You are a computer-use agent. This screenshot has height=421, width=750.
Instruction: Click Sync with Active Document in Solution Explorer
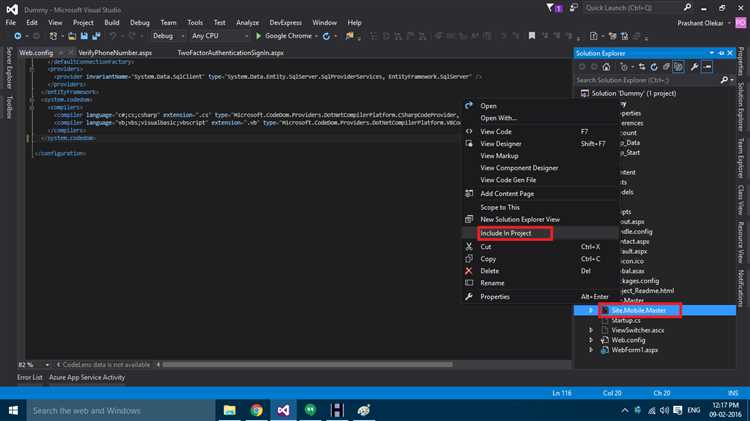642,67
